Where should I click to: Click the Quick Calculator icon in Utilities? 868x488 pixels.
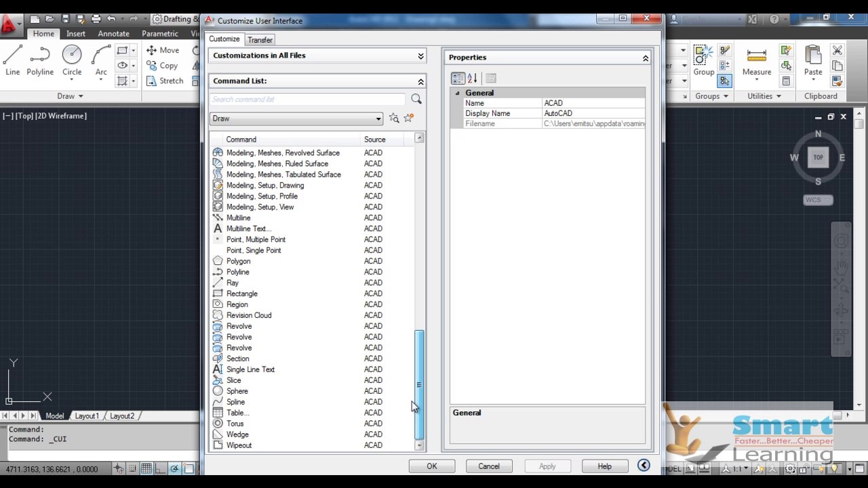click(786, 81)
